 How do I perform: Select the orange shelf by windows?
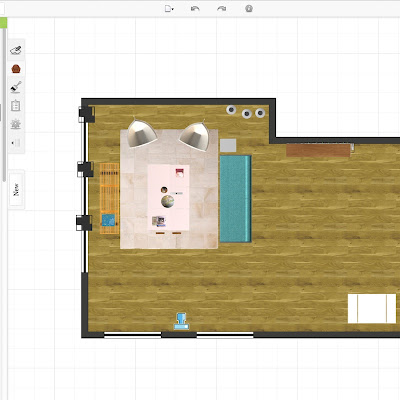click(110, 198)
